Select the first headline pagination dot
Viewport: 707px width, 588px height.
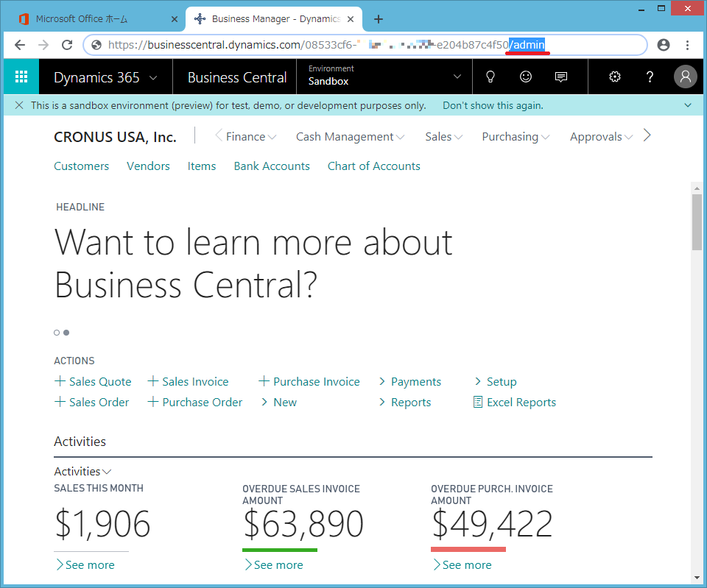click(57, 333)
